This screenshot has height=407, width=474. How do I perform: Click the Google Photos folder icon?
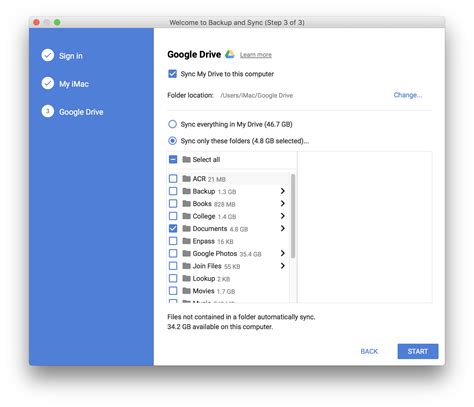186,253
